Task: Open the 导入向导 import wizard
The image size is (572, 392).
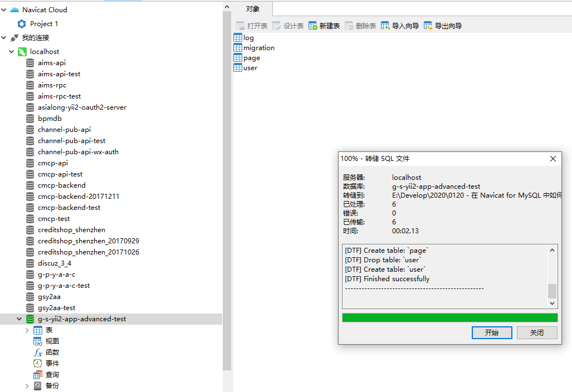Action: (x=400, y=26)
